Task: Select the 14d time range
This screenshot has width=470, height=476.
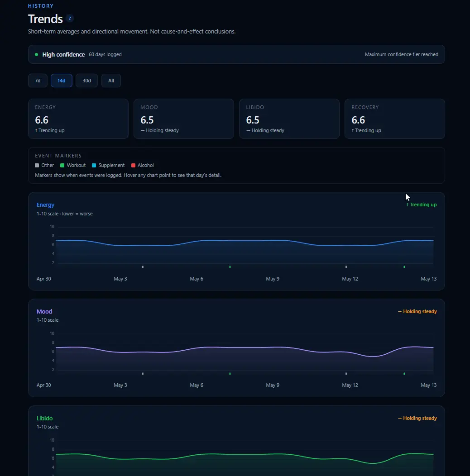Action: [62, 81]
